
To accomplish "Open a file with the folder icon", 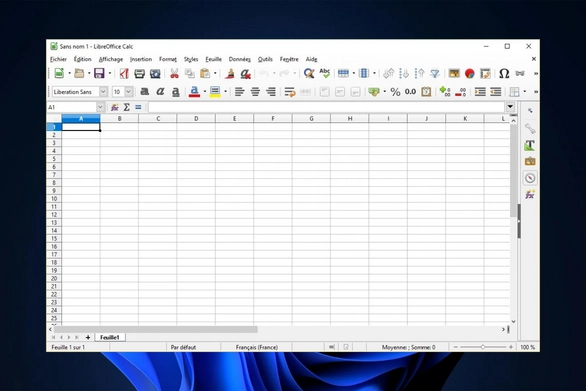I will (x=79, y=73).
